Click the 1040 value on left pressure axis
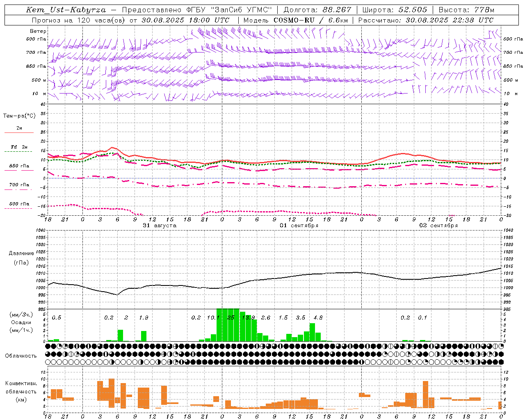Screen dimensions: 525x420 [40, 231]
